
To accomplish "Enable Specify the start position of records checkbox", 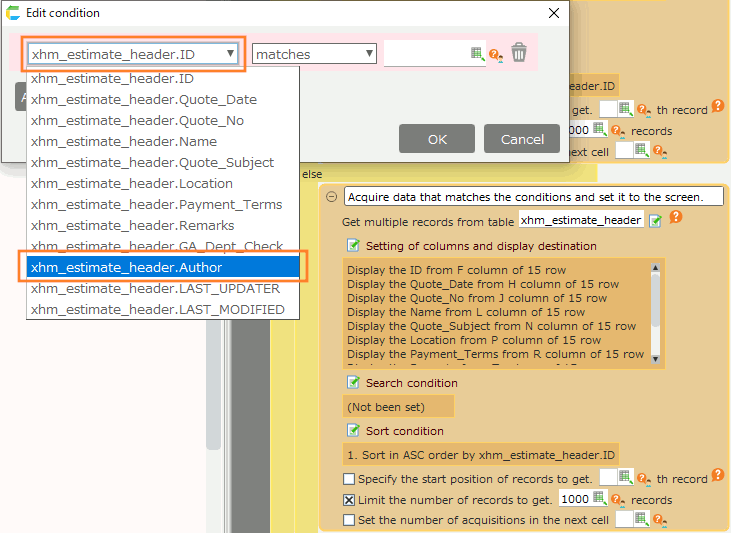I will point(349,479).
